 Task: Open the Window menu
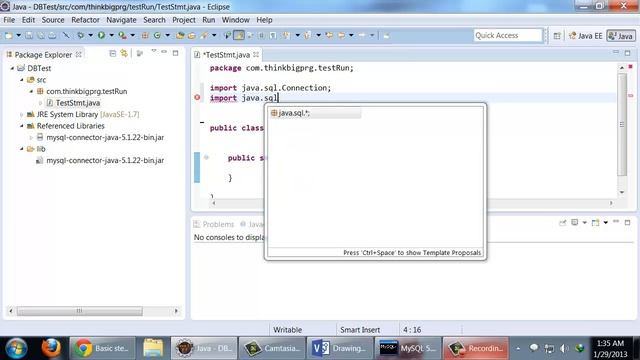[x=236, y=20]
